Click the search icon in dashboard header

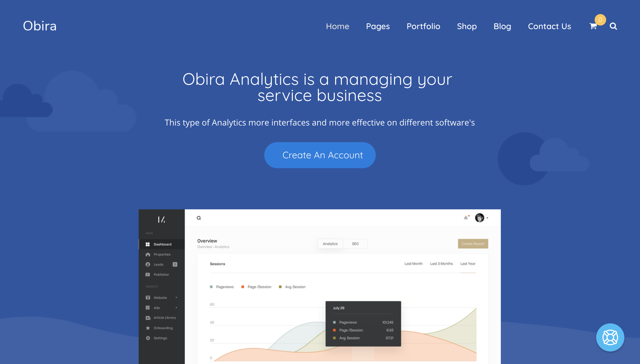pyautogui.click(x=199, y=218)
